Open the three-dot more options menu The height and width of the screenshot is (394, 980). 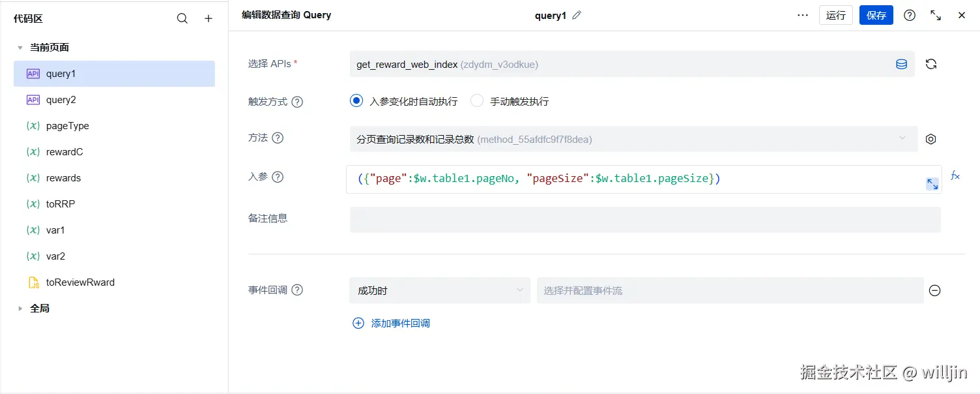pos(803,15)
